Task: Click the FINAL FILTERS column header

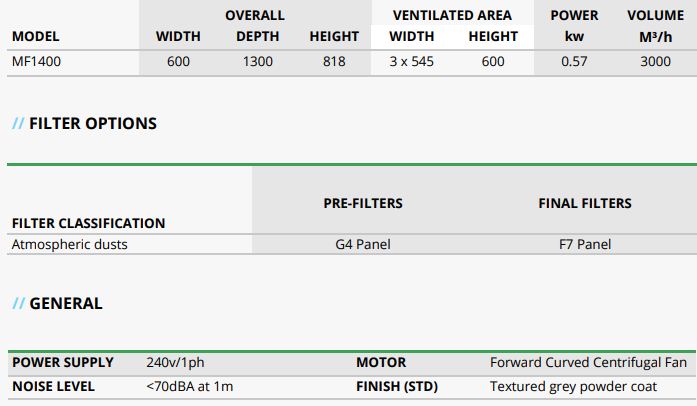Action: [x=585, y=203]
